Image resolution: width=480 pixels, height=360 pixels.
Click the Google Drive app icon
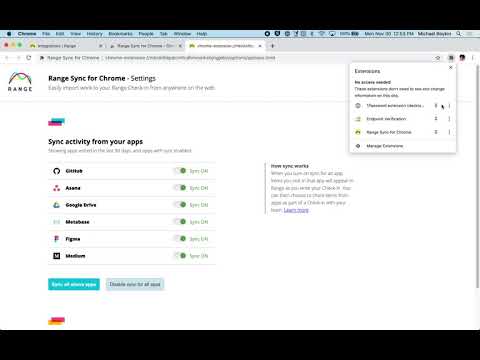point(57,205)
